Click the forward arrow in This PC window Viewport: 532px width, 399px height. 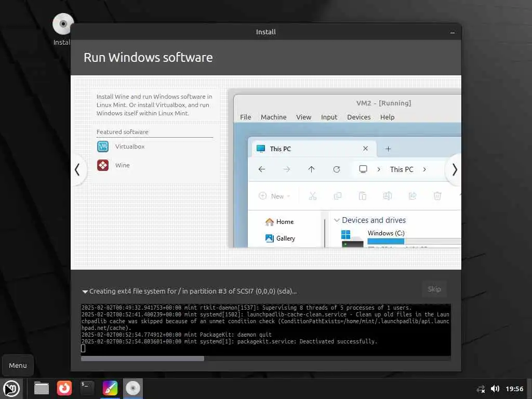(x=287, y=169)
